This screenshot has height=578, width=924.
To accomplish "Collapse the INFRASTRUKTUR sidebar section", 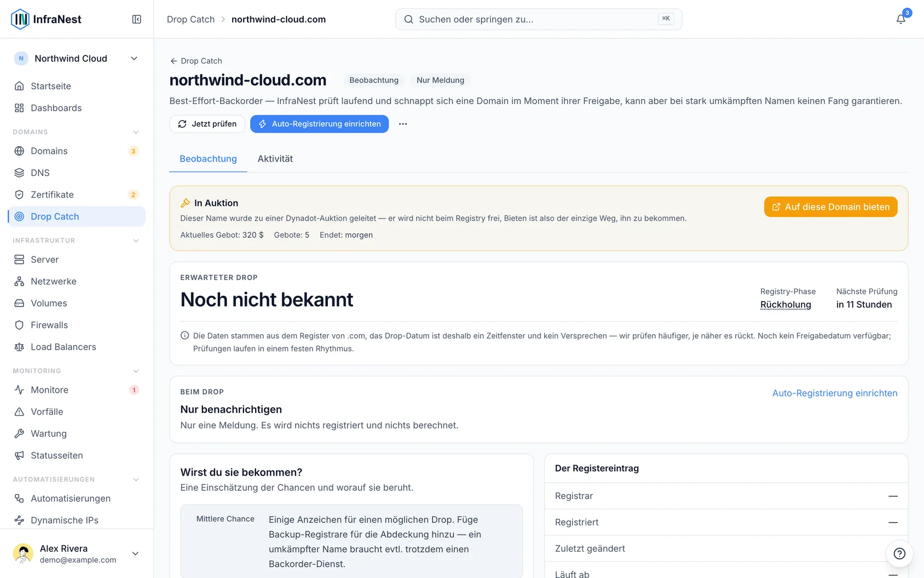I will click(x=136, y=241).
